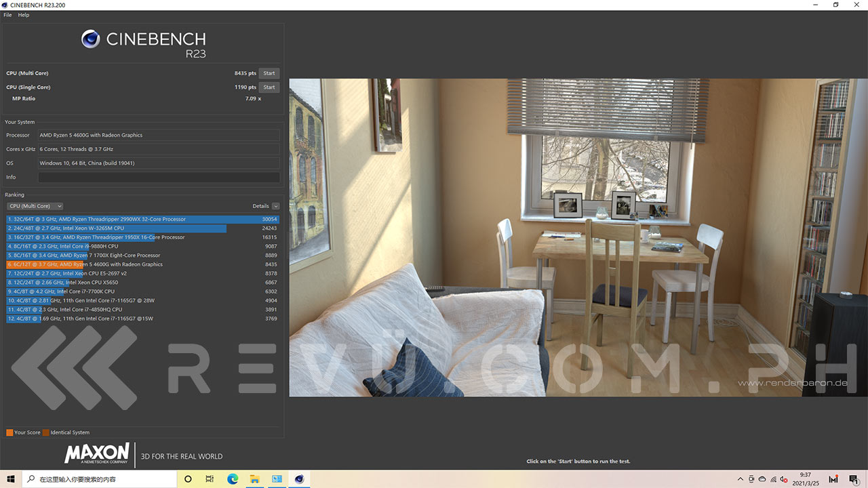Click the Info text field
Image resolution: width=868 pixels, height=488 pixels.
point(159,178)
